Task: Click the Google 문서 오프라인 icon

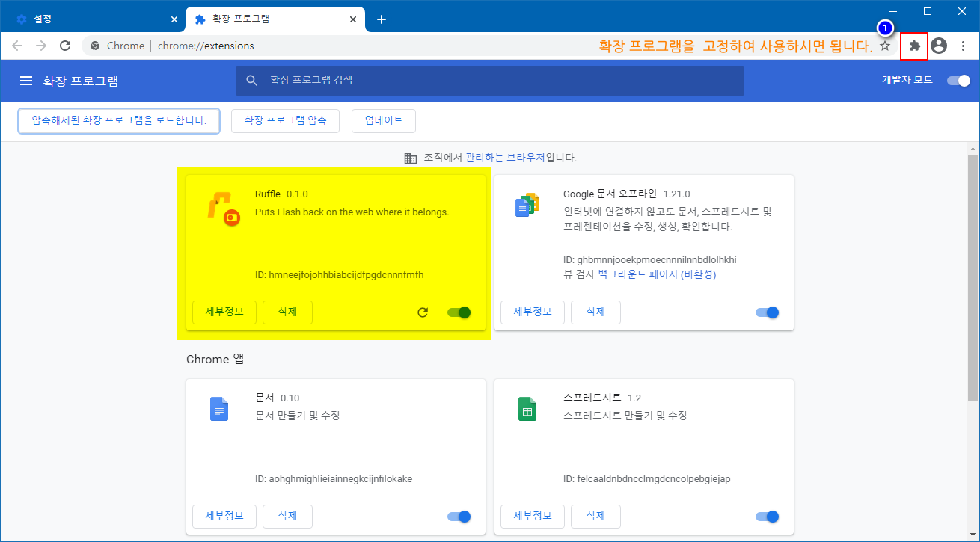Action: pos(527,205)
